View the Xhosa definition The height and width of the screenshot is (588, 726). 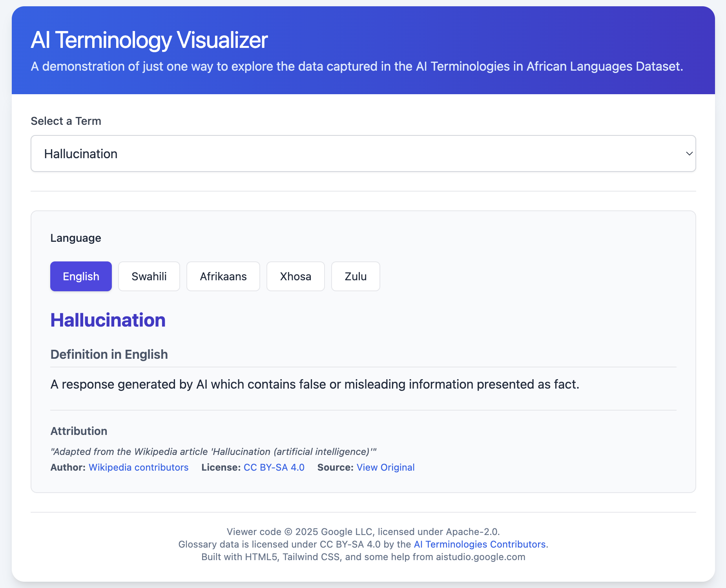(x=296, y=276)
